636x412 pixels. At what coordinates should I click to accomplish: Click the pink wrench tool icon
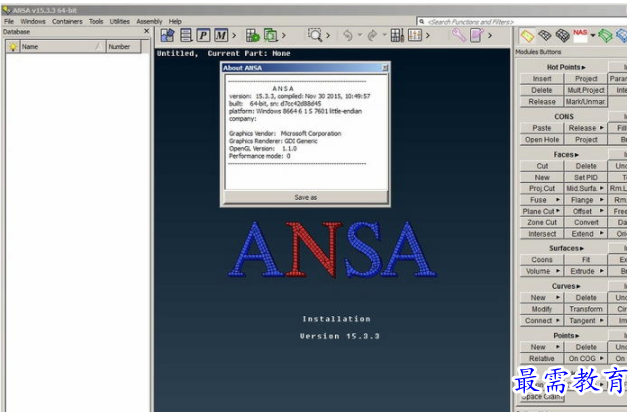pyautogui.click(x=459, y=36)
